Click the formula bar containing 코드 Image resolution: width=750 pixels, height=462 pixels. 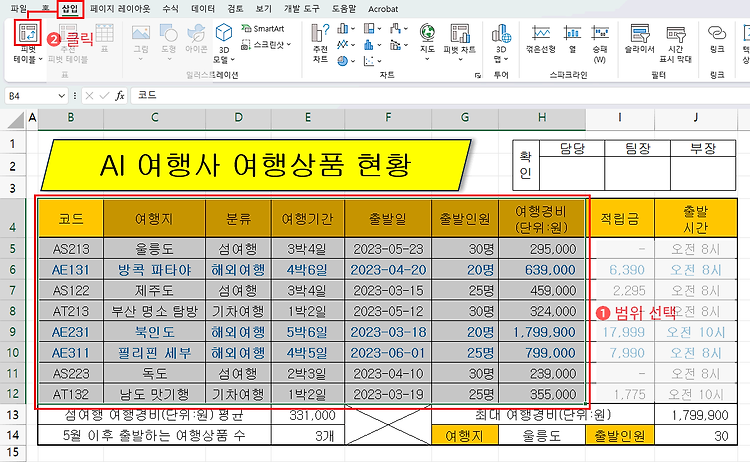click(440, 95)
